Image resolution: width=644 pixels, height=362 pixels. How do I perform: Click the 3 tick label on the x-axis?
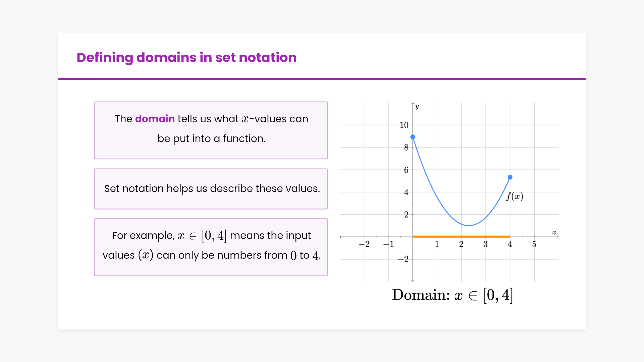tap(485, 244)
